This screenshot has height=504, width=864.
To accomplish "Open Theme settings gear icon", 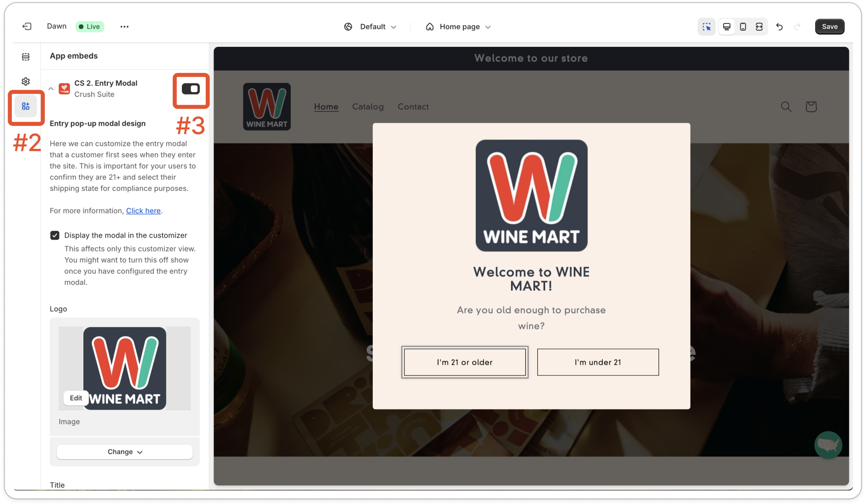I will tap(26, 81).
